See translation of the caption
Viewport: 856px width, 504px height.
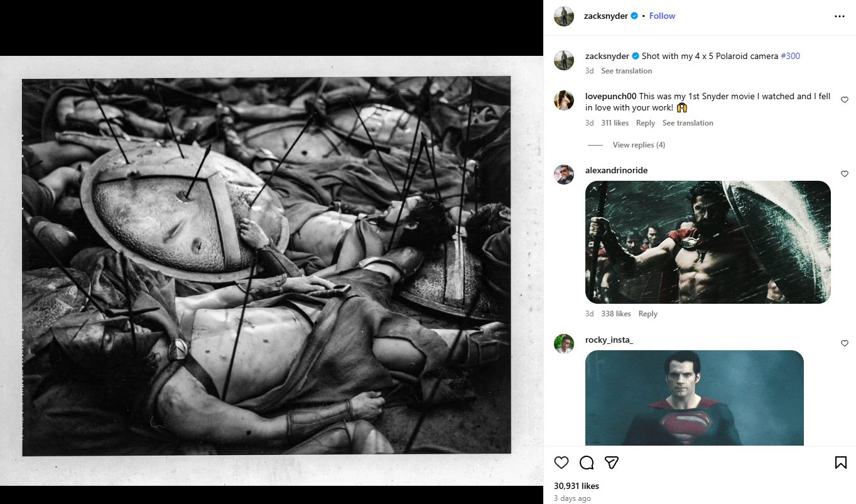tap(626, 71)
